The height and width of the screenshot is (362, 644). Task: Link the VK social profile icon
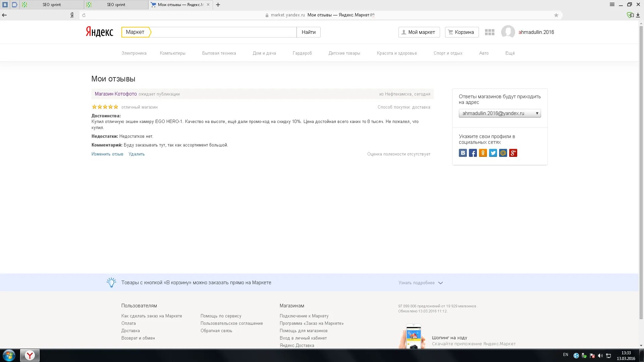click(x=463, y=153)
